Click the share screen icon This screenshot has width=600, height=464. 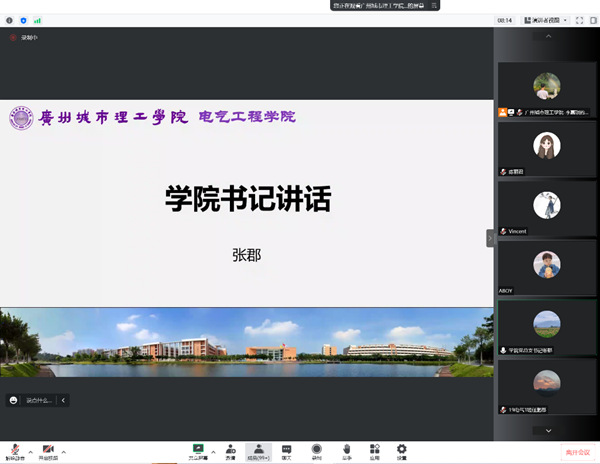198,452
